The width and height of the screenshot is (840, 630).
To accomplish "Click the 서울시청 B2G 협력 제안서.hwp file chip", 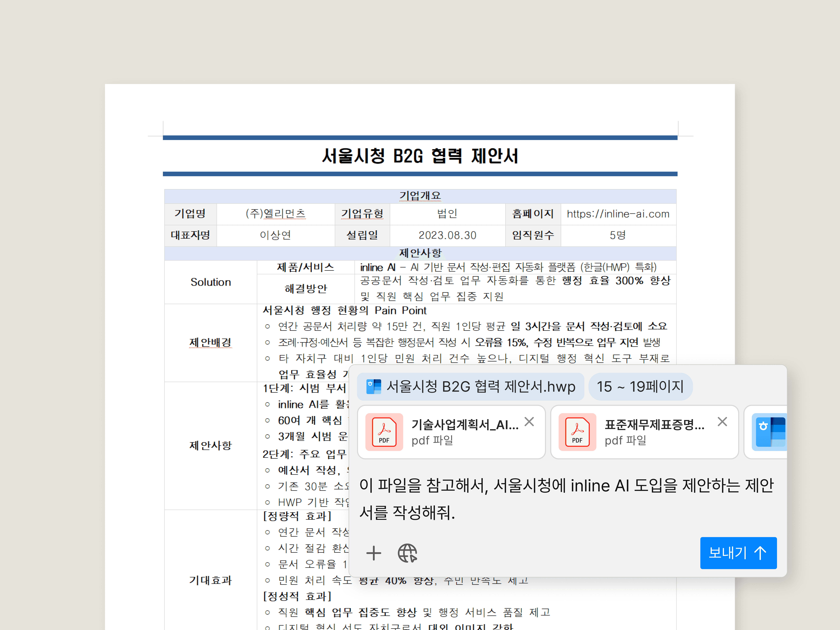I will (x=471, y=387).
